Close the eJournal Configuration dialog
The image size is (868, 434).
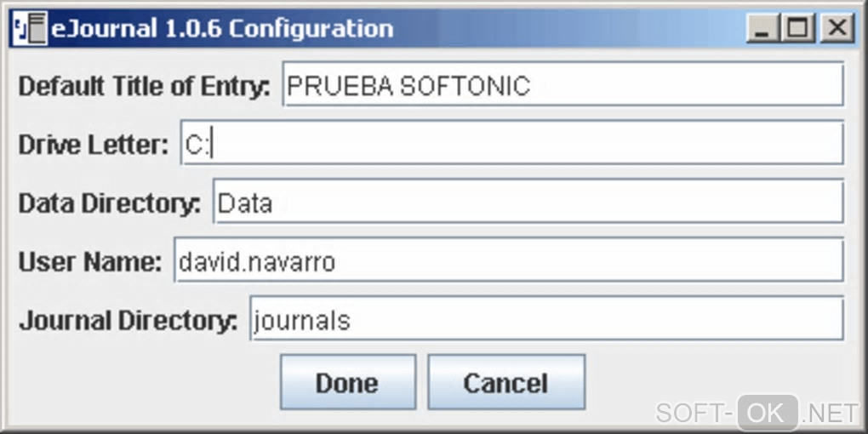[837, 30]
